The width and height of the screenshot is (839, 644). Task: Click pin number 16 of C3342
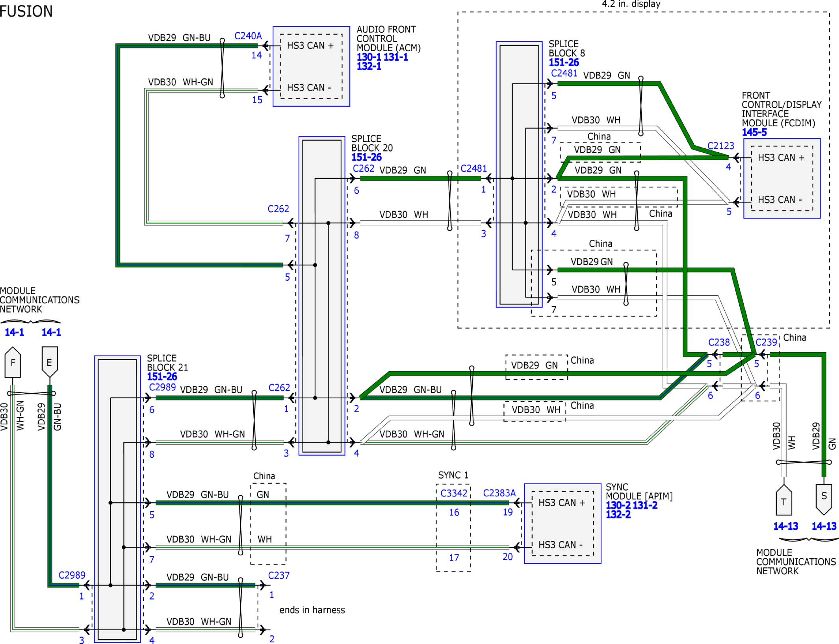tap(454, 512)
